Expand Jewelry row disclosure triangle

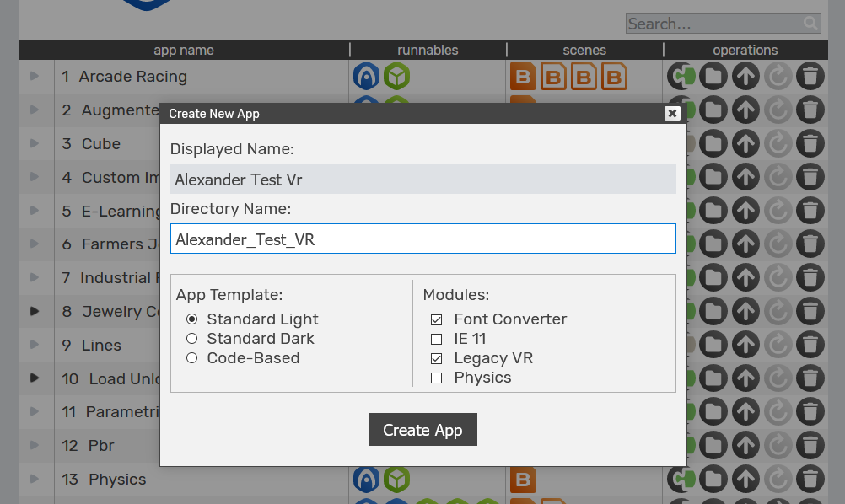click(x=35, y=311)
